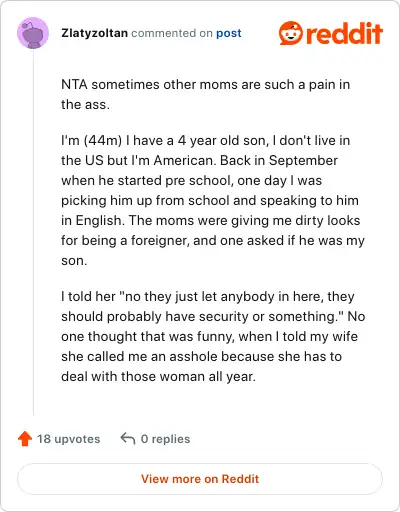
Task: Click the gray vertical thread line below avatar
Action: pyautogui.click(x=33, y=232)
